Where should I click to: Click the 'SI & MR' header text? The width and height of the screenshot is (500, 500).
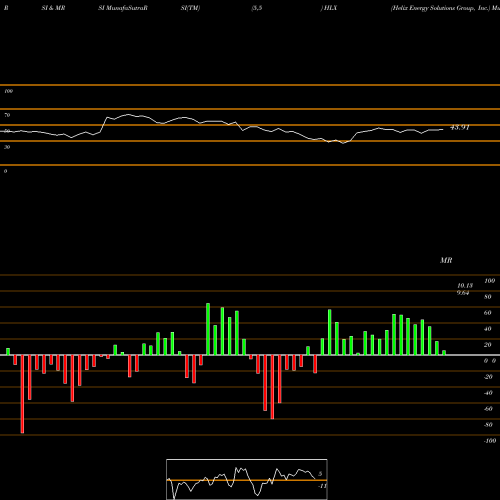pyautogui.click(x=53, y=8)
